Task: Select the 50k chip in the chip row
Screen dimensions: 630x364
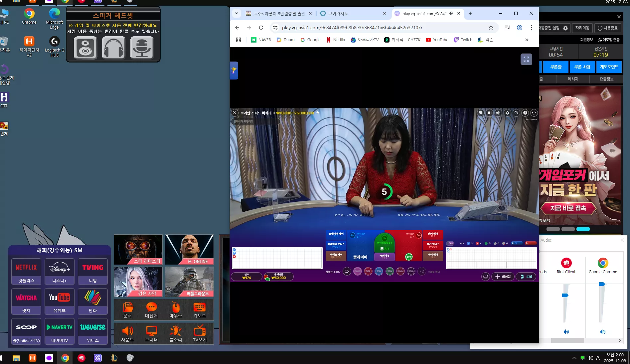Action: point(390,271)
